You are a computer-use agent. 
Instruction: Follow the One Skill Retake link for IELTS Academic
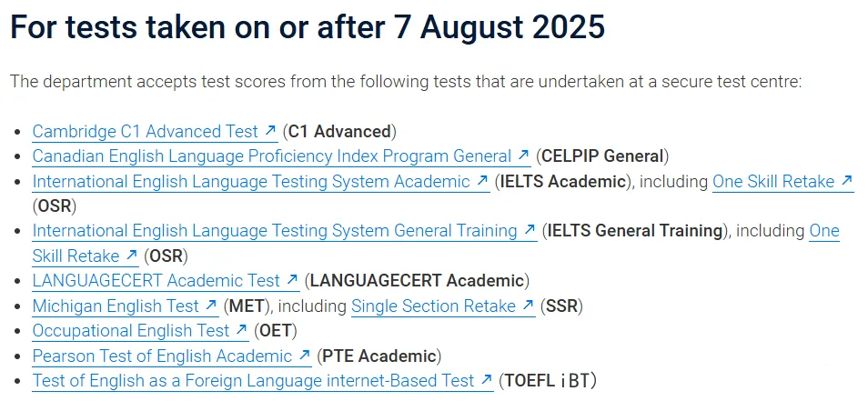(772, 181)
